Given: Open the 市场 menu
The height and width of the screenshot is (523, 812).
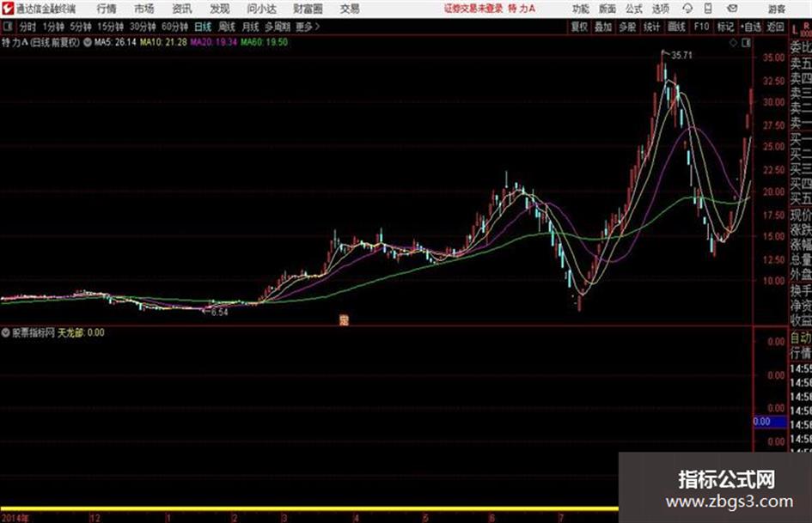Looking at the screenshot, I should click(x=144, y=9).
